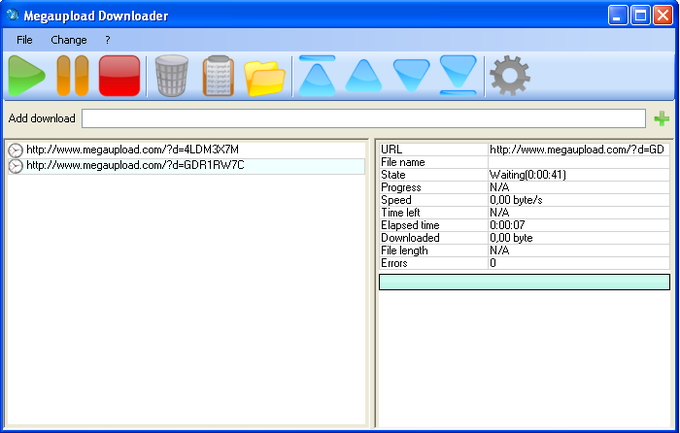Click the File length label
Image resolution: width=680 pixels, height=433 pixels.
point(404,250)
